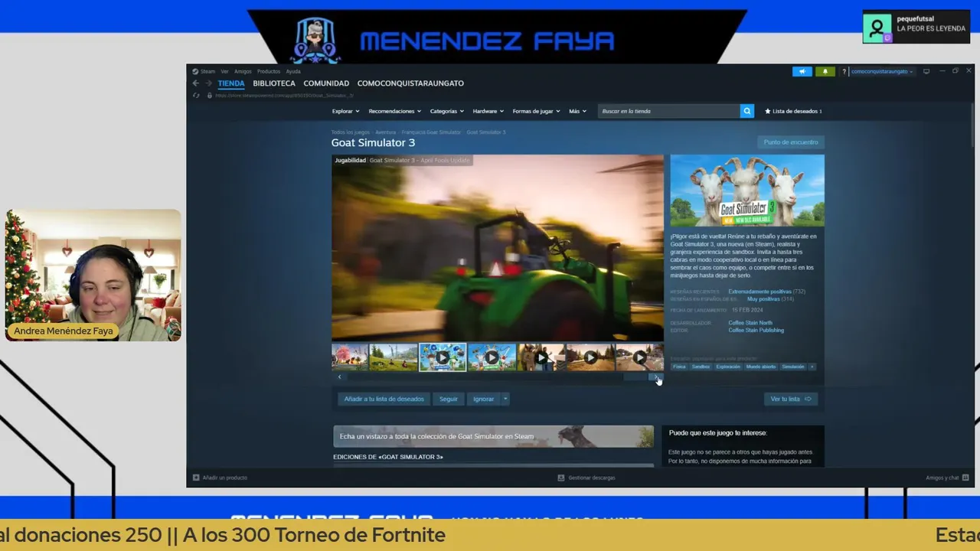The width and height of the screenshot is (980, 551).
Task: Click the left arrow of thumbnail strip
Action: click(340, 377)
